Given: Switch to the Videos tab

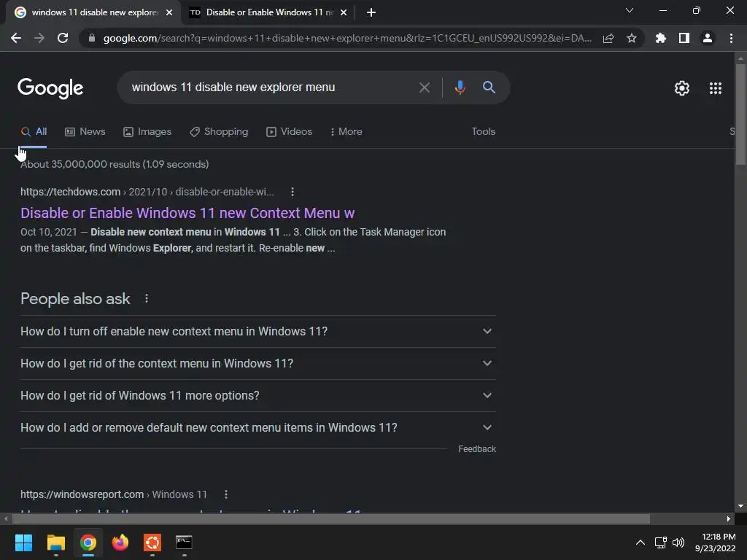Looking at the screenshot, I should click(x=289, y=132).
